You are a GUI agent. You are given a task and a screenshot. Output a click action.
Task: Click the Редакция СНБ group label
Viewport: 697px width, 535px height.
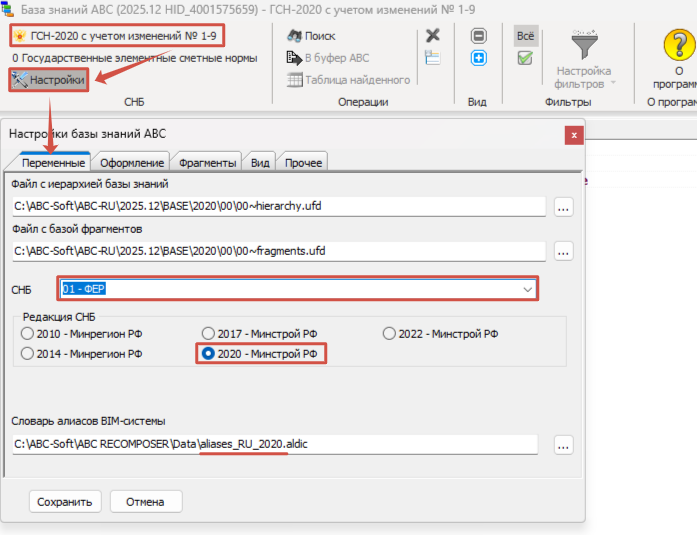point(59,317)
